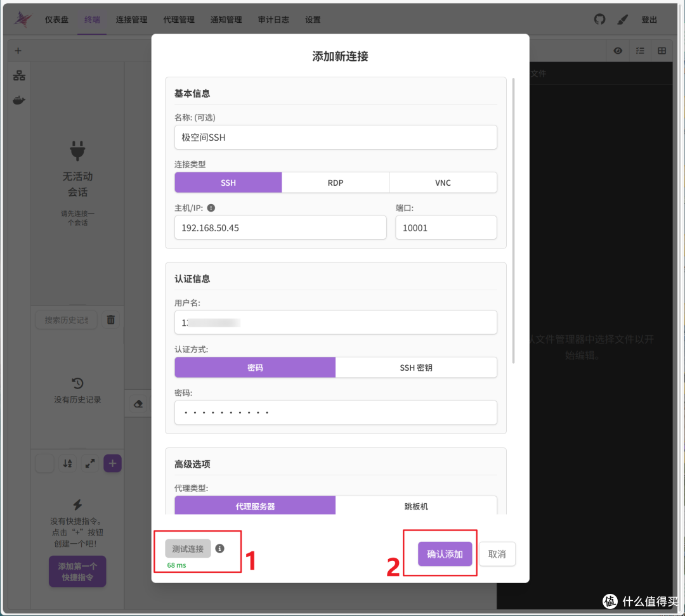The image size is (685, 616).
Task: Click the 添加新连接 dialog title
Action: click(341, 56)
